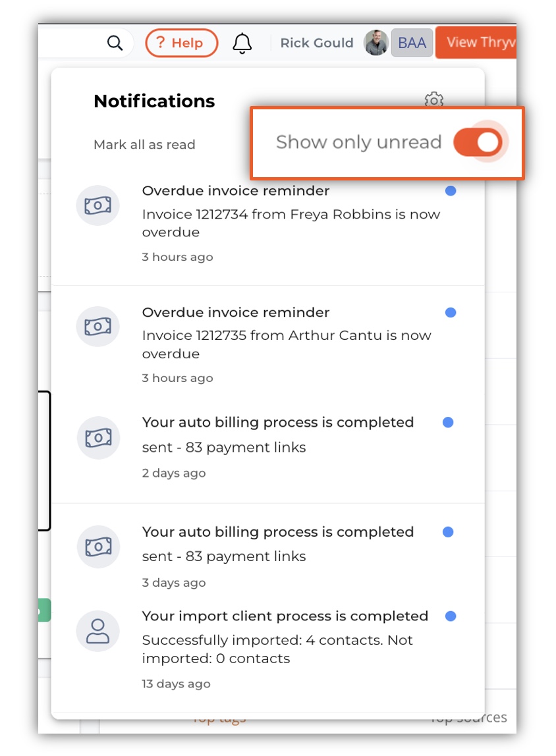The image size is (556, 756).
Task: Click money icon for 3 days ago billing
Action: (x=98, y=547)
